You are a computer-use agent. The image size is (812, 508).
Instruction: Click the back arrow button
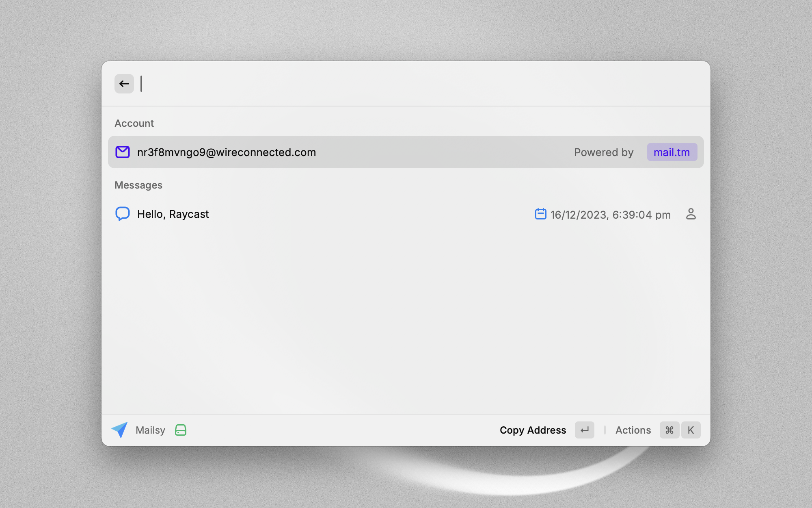(124, 84)
